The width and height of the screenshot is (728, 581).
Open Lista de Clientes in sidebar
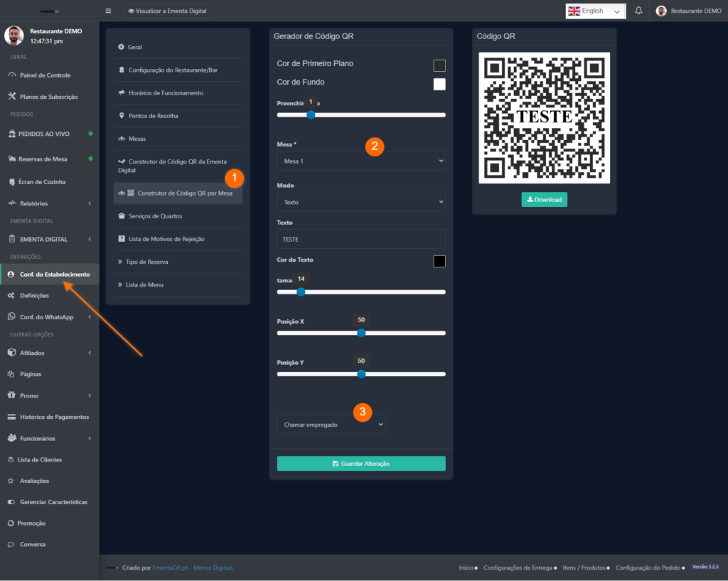(39, 459)
